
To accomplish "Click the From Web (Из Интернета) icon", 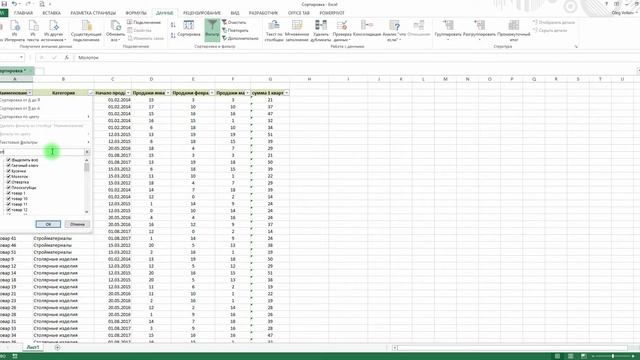I will pyautogui.click(x=15, y=31).
